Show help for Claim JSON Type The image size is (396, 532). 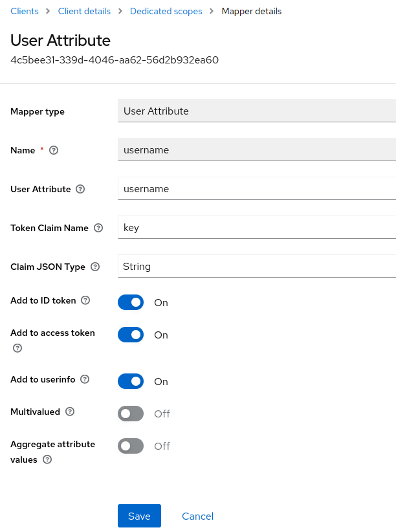pos(95,267)
